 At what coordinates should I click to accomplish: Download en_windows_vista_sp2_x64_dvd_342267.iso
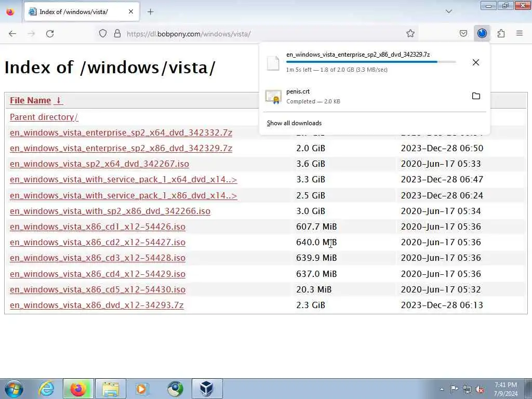pos(99,164)
